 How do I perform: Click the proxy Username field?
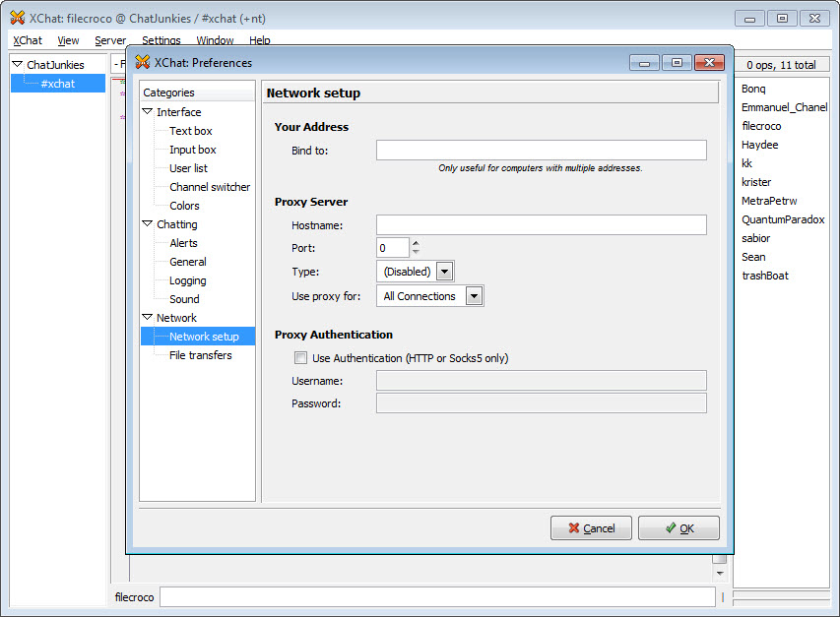541,381
